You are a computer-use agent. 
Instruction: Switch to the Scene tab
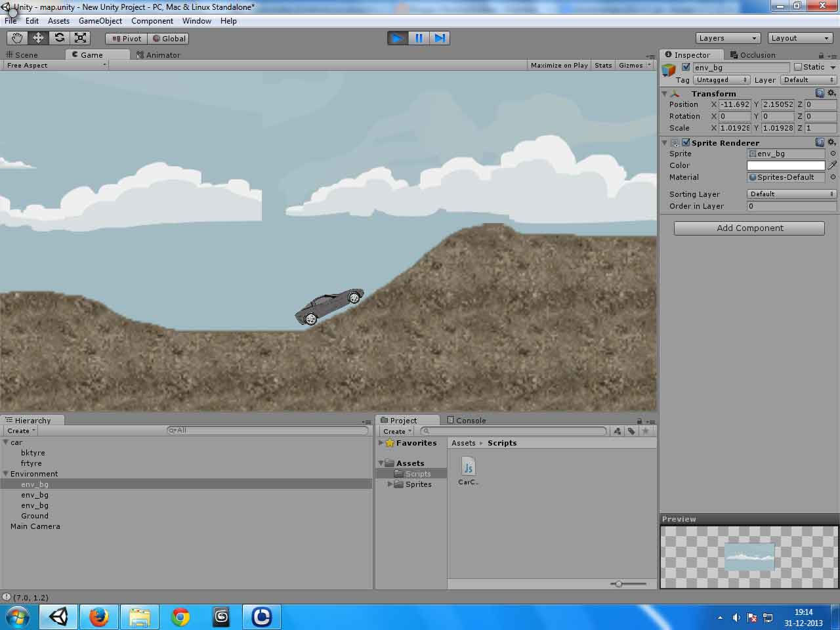click(x=22, y=55)
